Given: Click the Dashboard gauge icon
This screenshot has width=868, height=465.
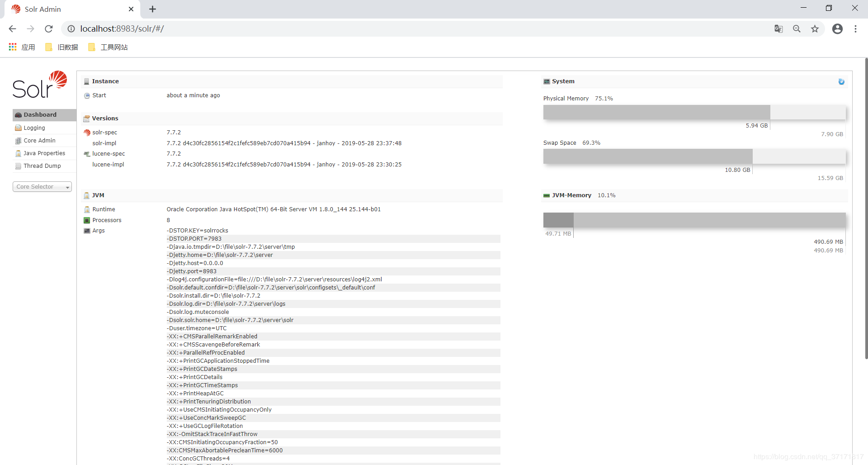Looking at the screenshot, I should point(18,115).
